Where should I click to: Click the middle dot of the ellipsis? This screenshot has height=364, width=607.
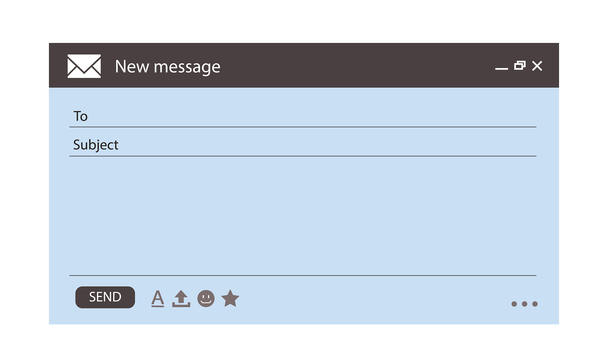525,304
